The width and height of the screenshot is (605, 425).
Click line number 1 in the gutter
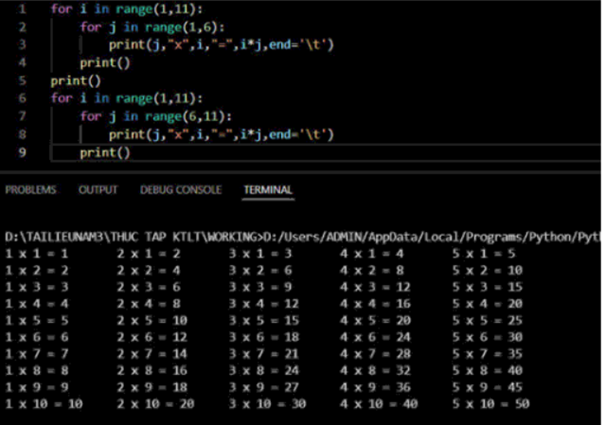coord(22,9)
